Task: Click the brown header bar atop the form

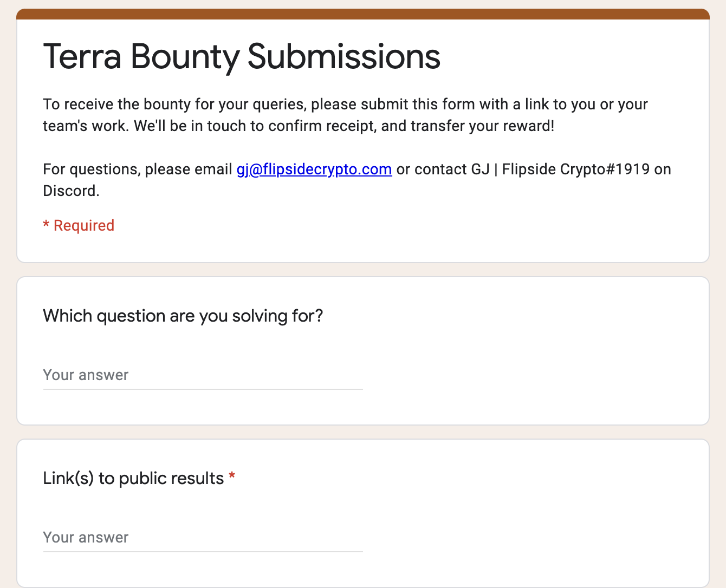Action: pos(362,14)
